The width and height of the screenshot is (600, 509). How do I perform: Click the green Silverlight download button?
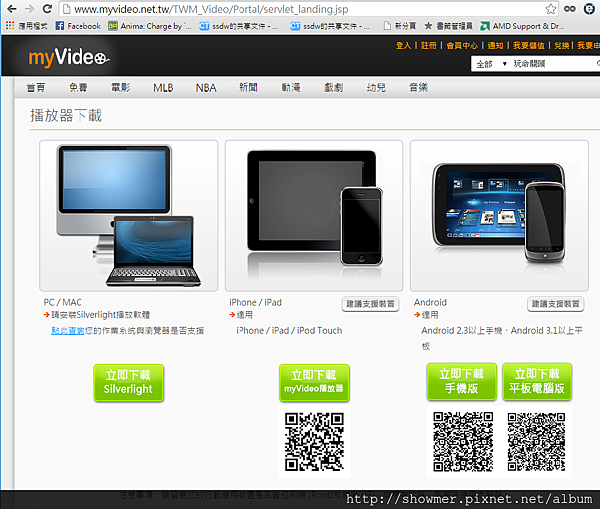point(129,382)
